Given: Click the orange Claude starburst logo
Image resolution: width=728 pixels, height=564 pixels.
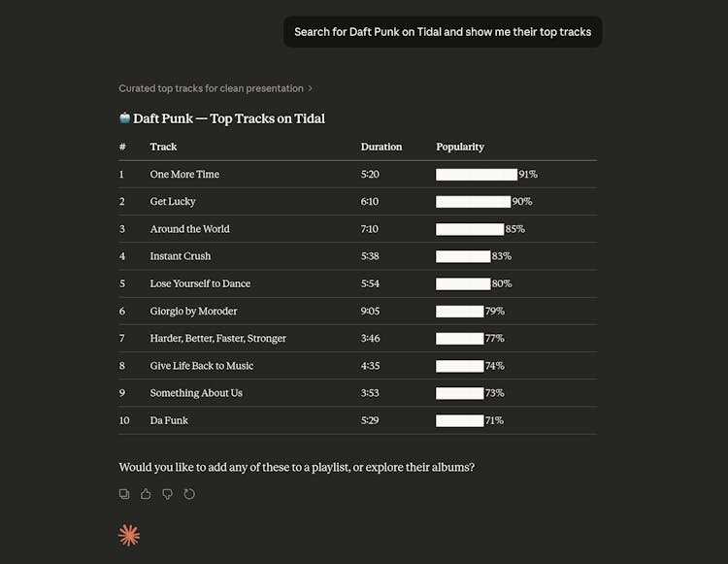Looking at the screenshot, I should tap(129, 535).
